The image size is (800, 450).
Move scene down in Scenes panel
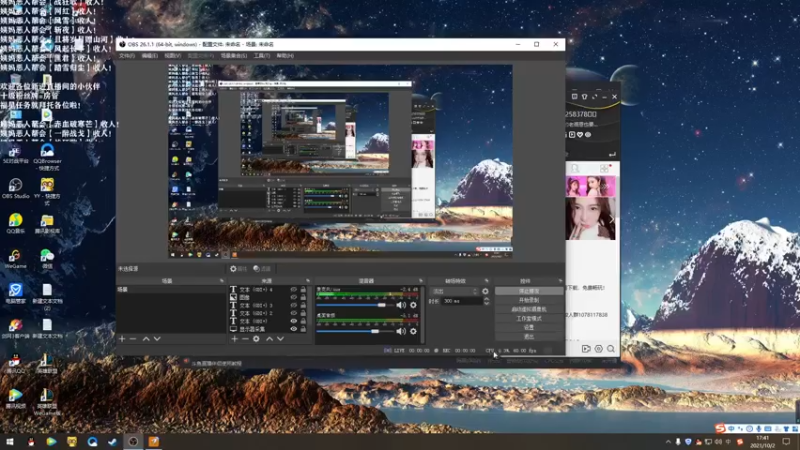(157, 339)
